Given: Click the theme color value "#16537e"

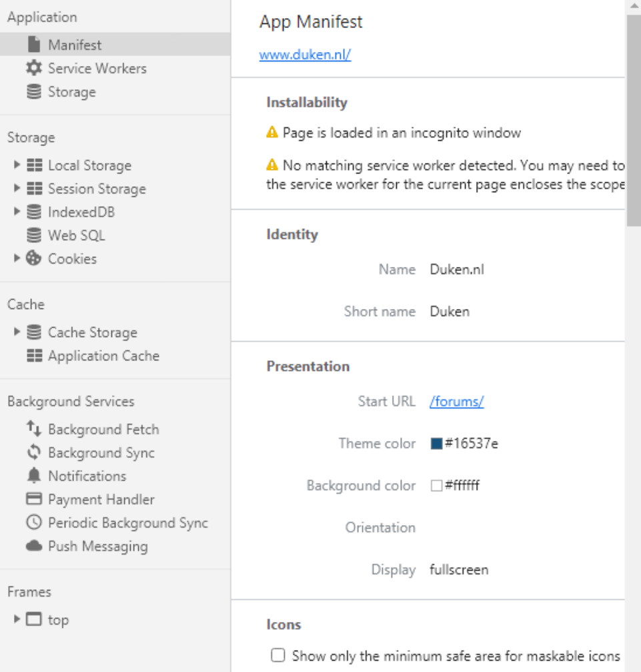Looking at the screenshot, I should coord(472,443).
